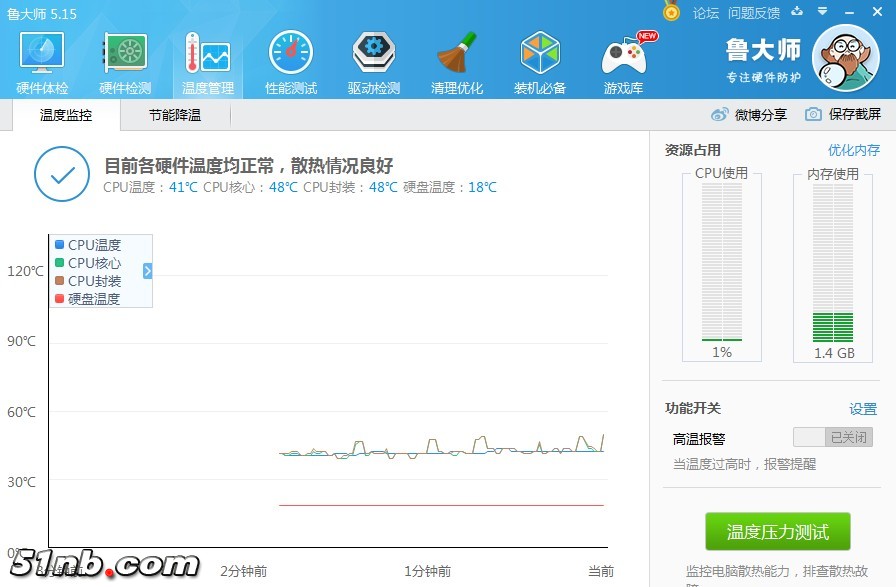Select the 温度监控 tab
Viewport: 896px width, 587px height.
tap(66, 115)
